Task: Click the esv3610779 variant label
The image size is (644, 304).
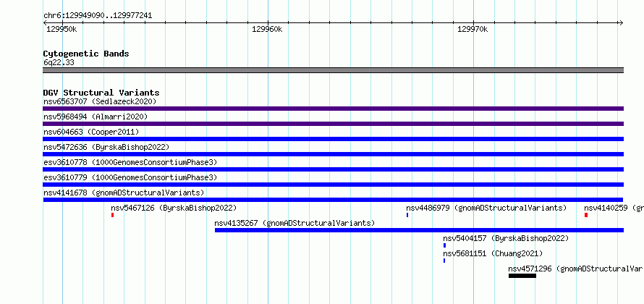Action: click(130, 177)
